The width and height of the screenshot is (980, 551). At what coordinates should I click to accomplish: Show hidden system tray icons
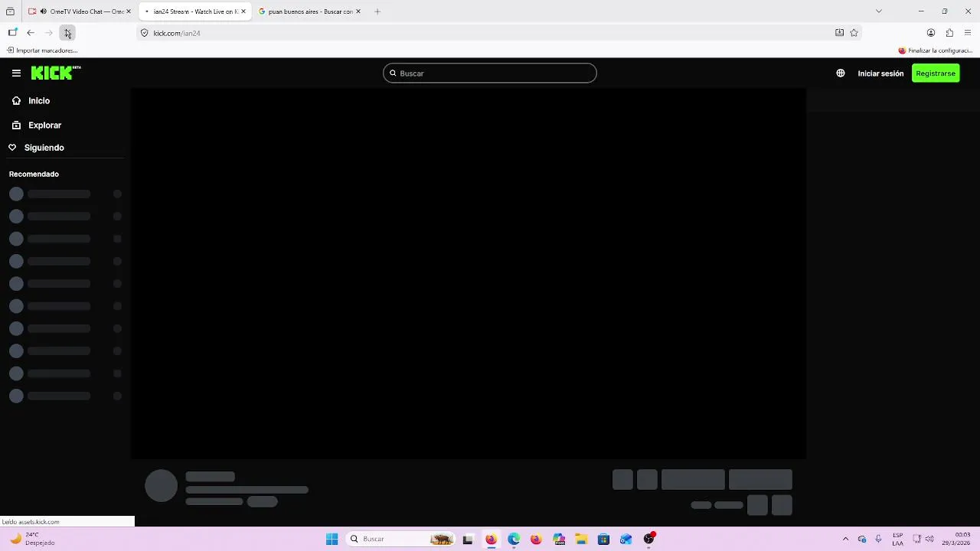point(845,540)
